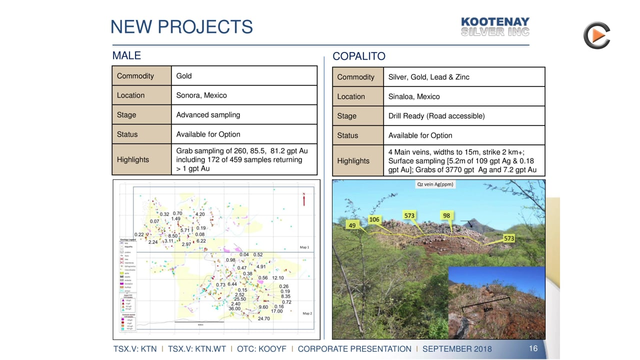
Task: Click the Copalito 'Status' row label
Action: tap(358, 136)
